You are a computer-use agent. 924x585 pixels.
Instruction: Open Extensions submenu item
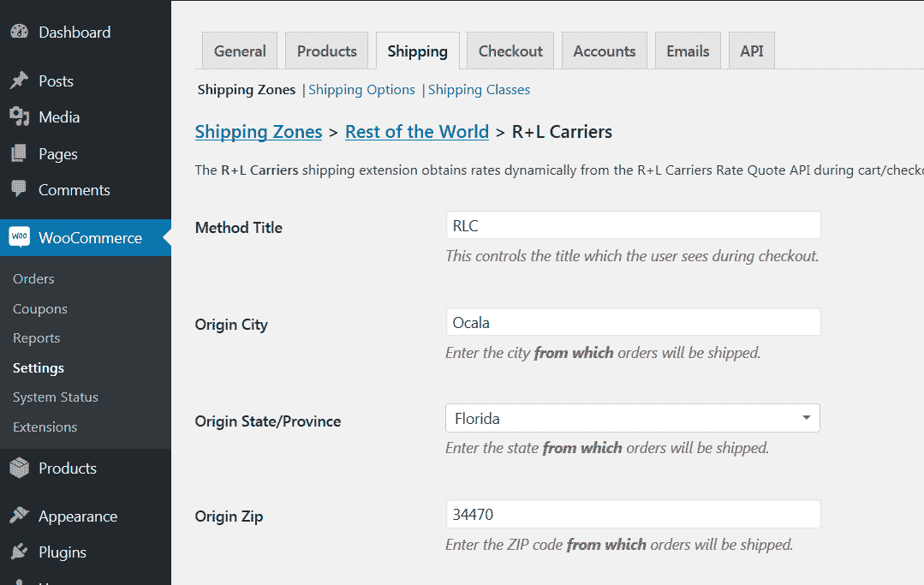pos(45,427)
